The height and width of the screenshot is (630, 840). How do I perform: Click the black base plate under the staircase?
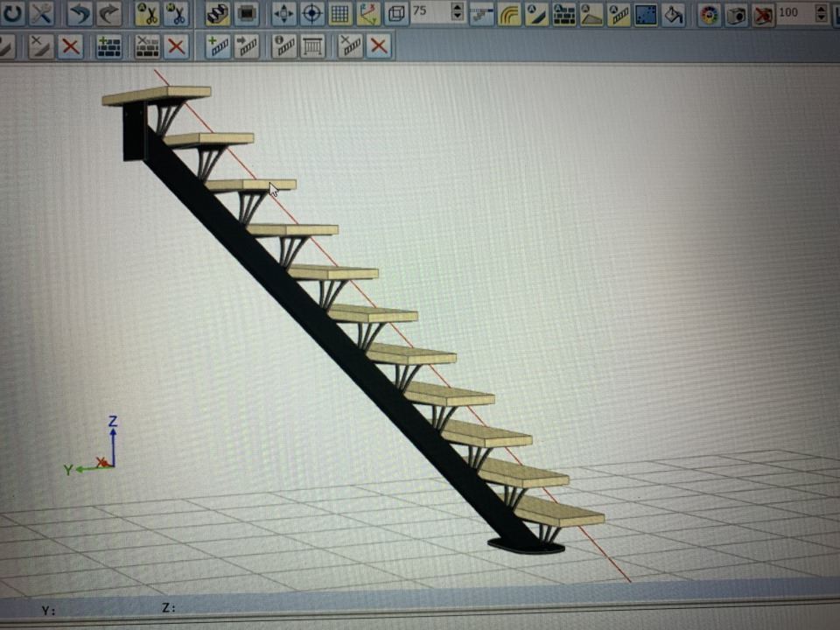click(526, 545)
